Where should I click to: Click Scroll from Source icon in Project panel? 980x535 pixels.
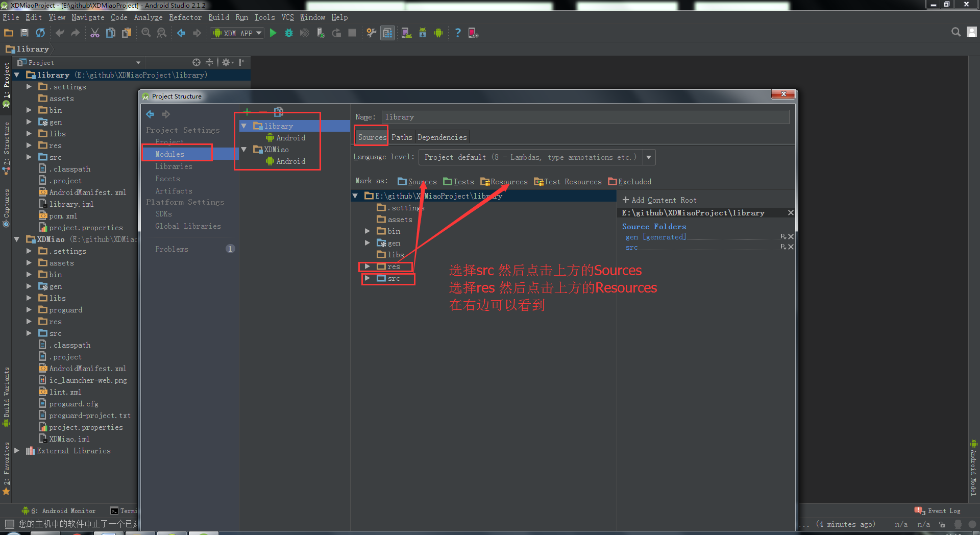pyautogui.click(x=197, y=62)
